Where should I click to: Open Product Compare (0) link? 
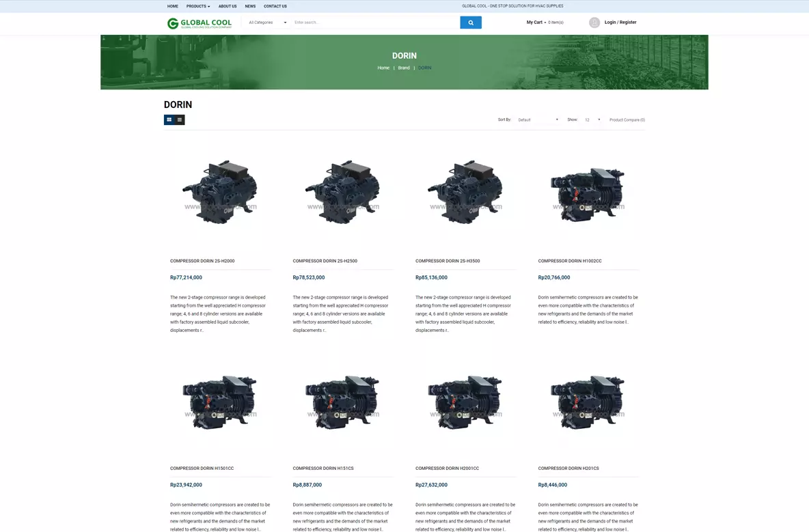point(627,120)
